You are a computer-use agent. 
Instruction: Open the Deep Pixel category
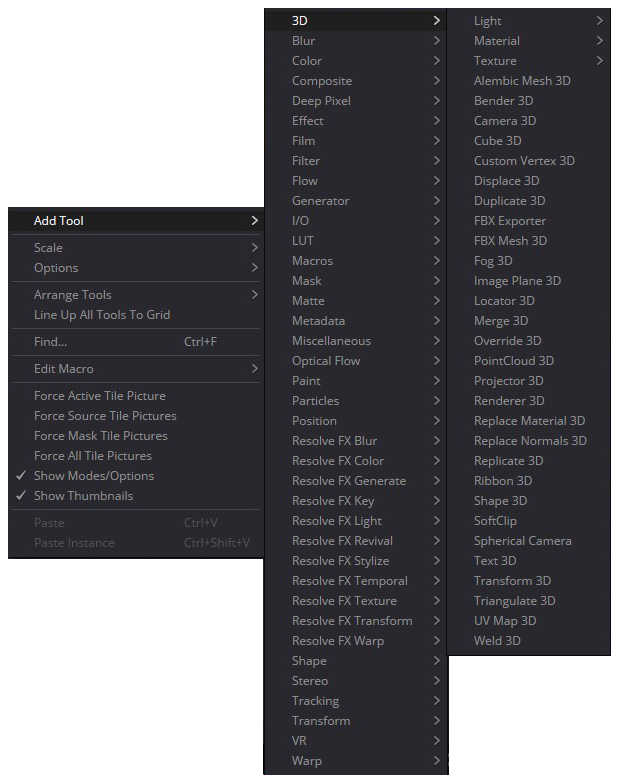point(356,101)
